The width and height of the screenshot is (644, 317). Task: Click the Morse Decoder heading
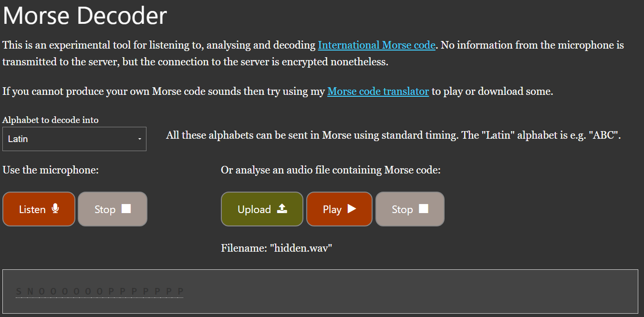[x=85, y=16]
